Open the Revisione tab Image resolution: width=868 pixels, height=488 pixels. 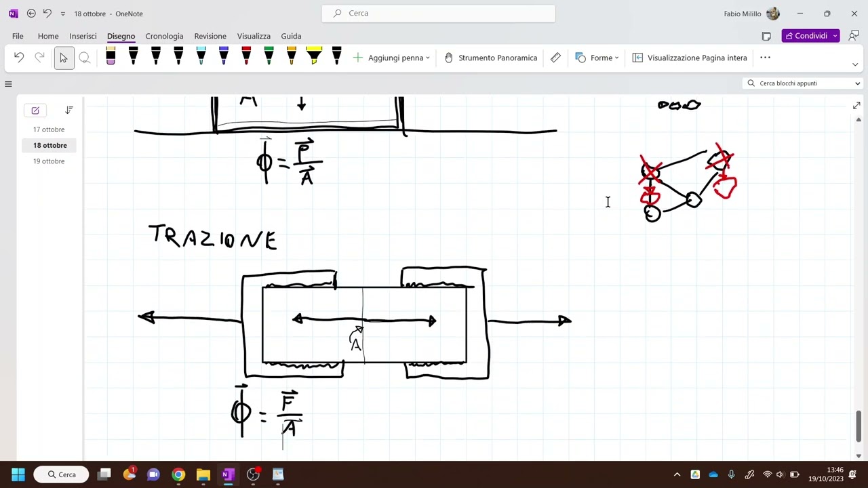(210, 36)
